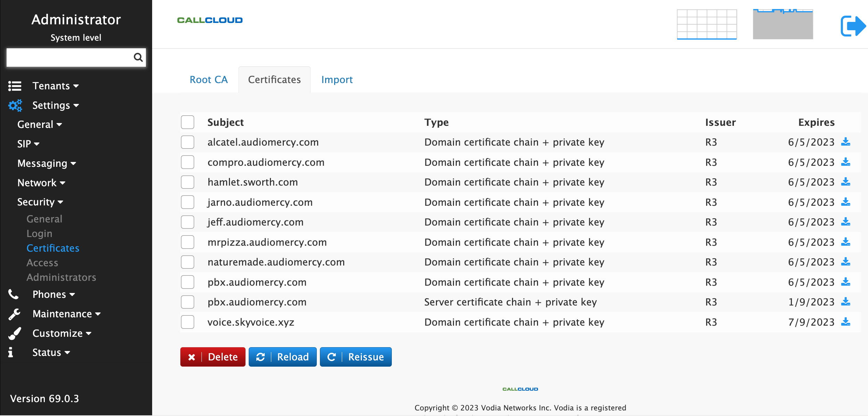Click the Issuer column header
This screenshot has width=868, height=416.
(x=720, y=122)
